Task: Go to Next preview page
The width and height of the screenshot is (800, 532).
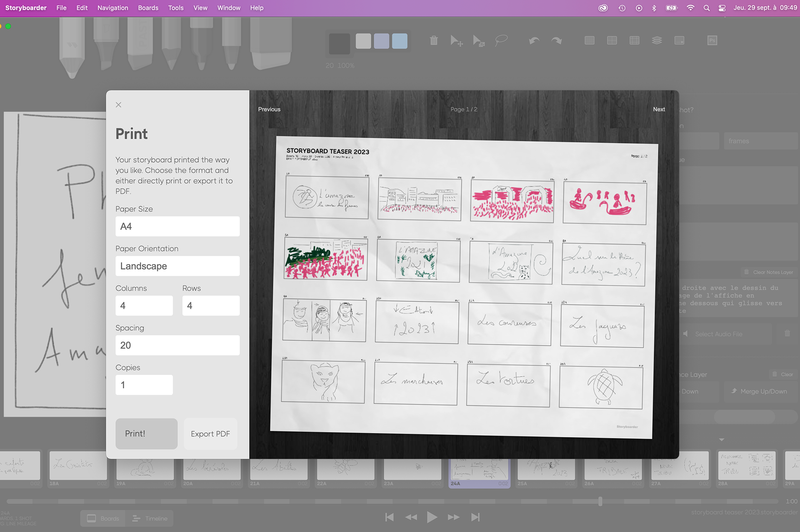Action: (x=659, y=109)
